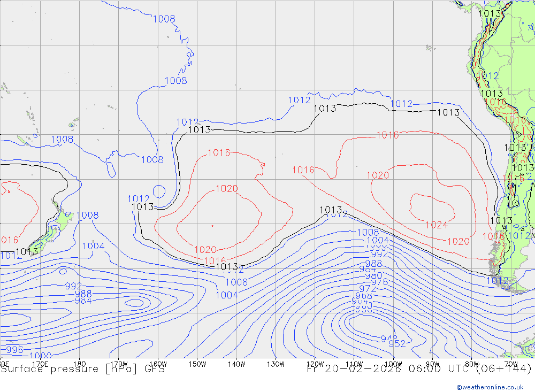Click the 180 longitude axis label
Image resolution: width=535 pixels, height=392 pixels.
(80, 364)
